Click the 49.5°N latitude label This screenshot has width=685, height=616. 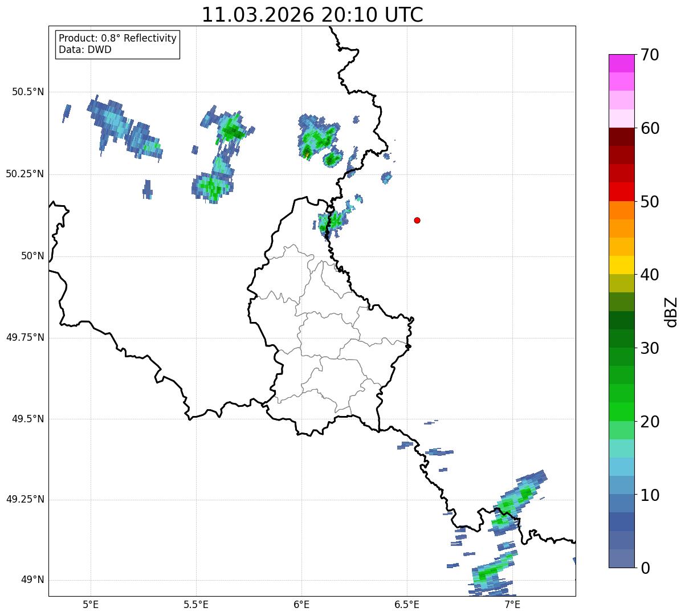27,419
